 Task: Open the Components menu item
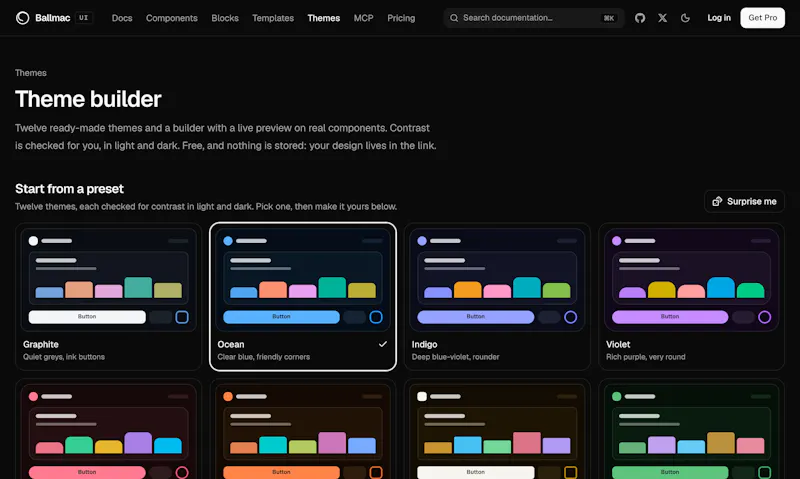[171, 18]
